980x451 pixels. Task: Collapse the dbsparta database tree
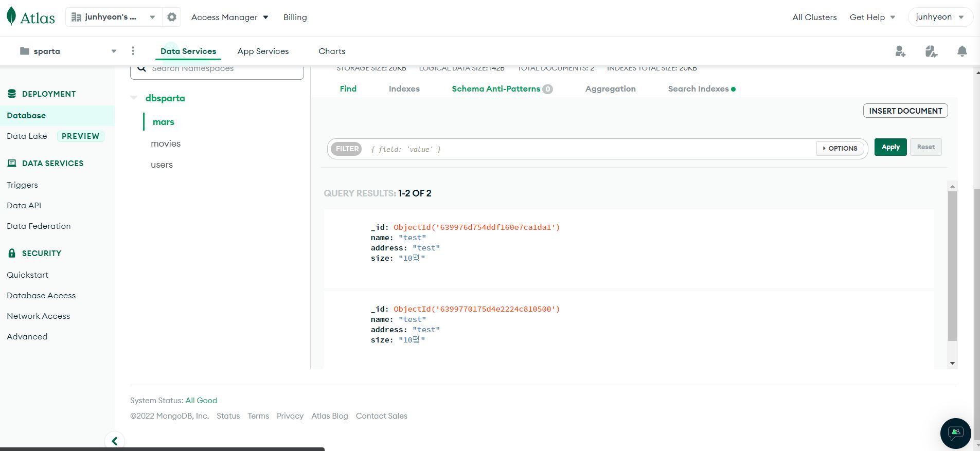pyautogui.click(x=134, y=98)
